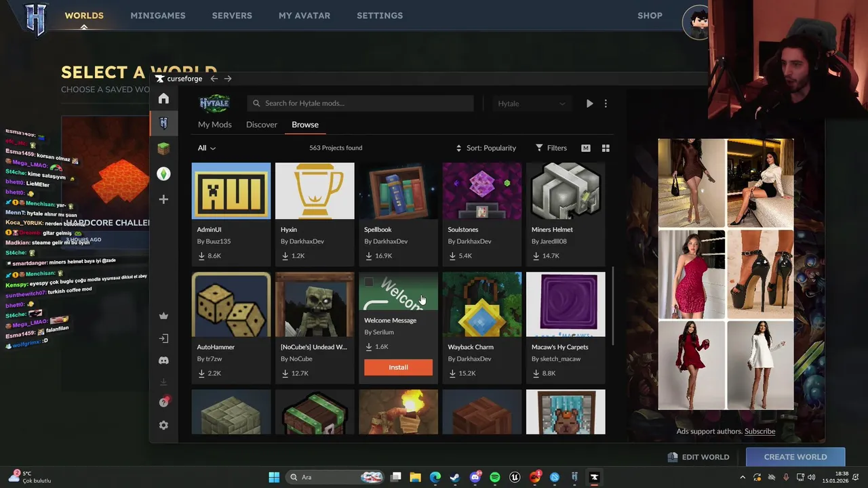Image resolution: width=868 pixels, height=488 pixels.
Task: Open the CurseForge Home sidebar icon
Action: tap(163, 98)
